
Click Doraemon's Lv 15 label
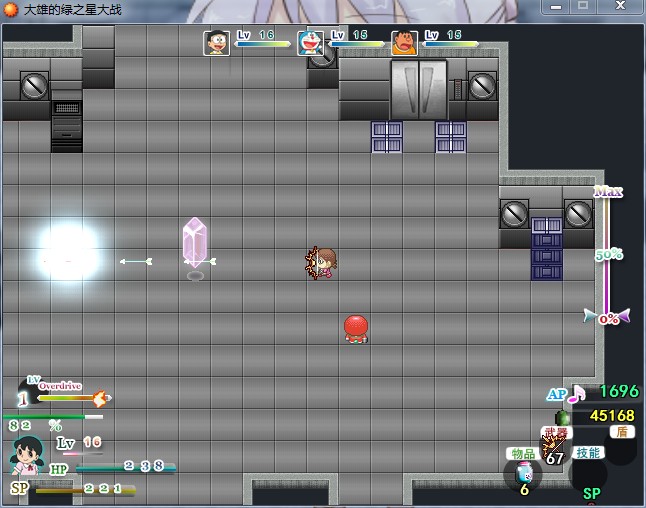pyautogui.click(x=349, y=35)
